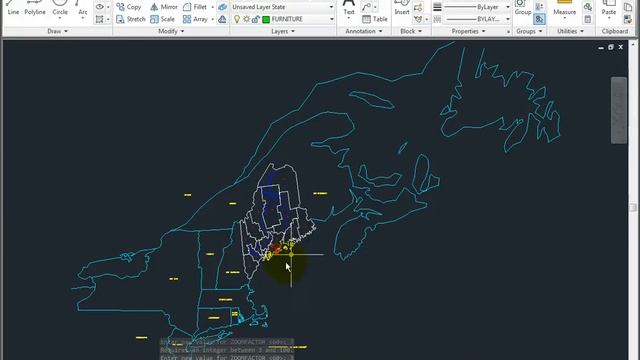Image resolution: width=640 pixels, height=360 pixels.
Task: Click the command line ZOOMFACTOR input
Action: [227, 358]
